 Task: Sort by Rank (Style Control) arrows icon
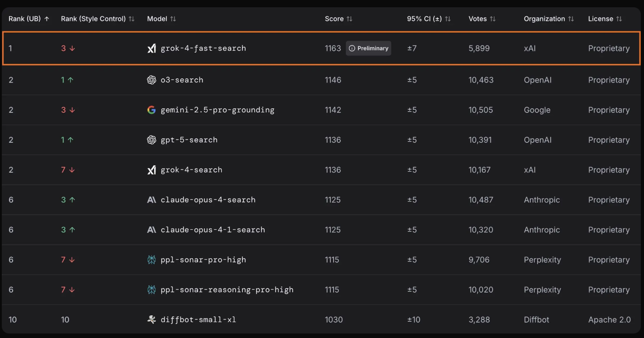(x=131, y=19)
